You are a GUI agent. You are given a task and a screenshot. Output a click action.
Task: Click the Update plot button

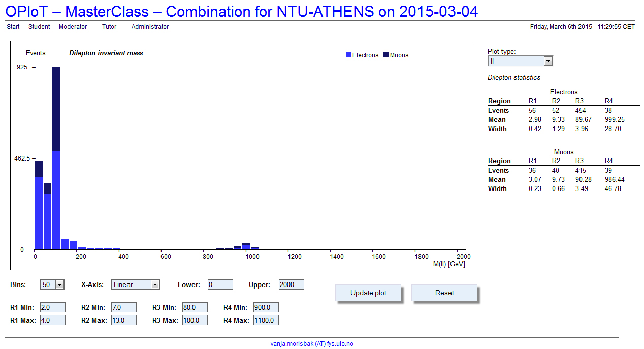368,293
